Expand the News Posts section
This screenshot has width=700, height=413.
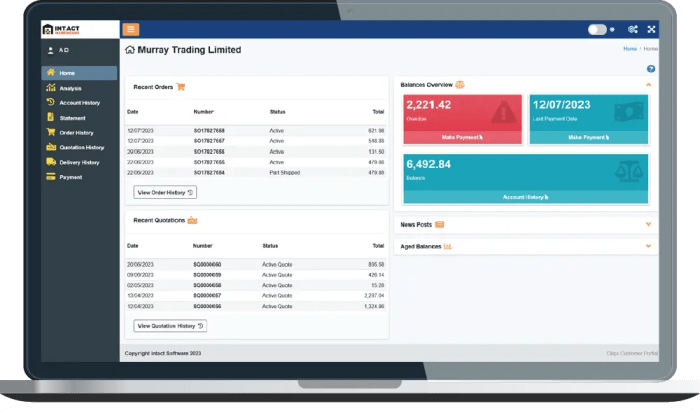click(648, 225)
